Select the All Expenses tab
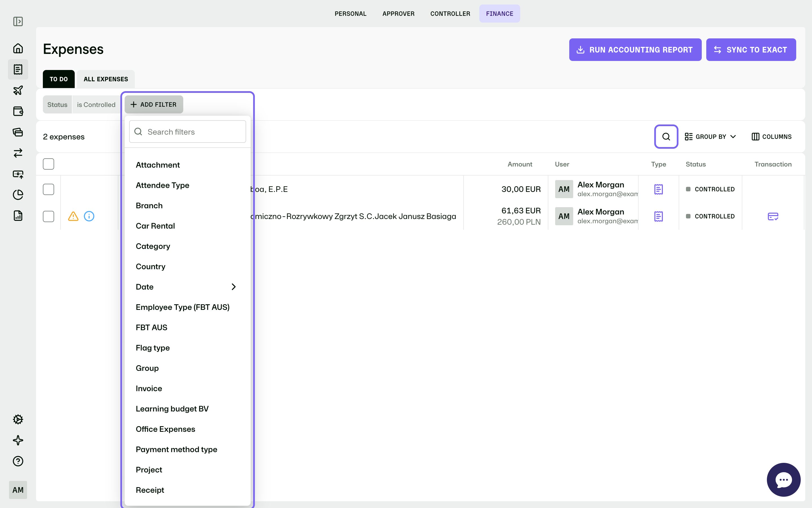812x508 pixels. 106,79
